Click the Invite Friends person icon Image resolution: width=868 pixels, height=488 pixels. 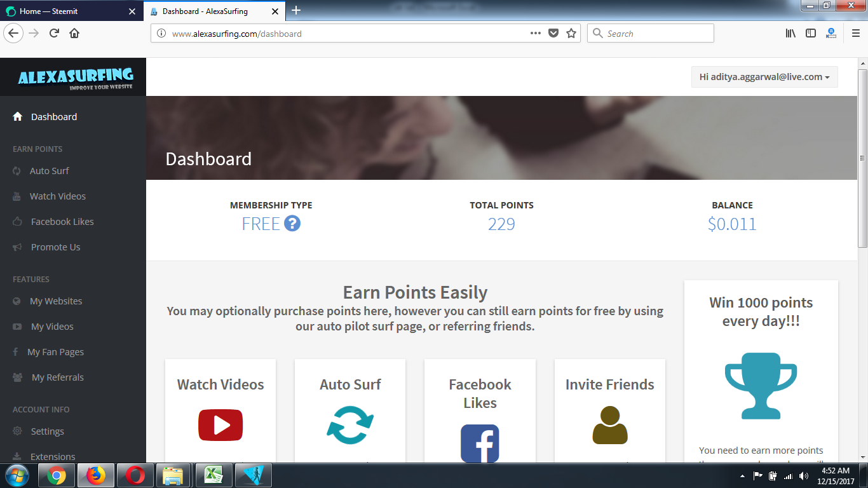click(x=610, y=425)
